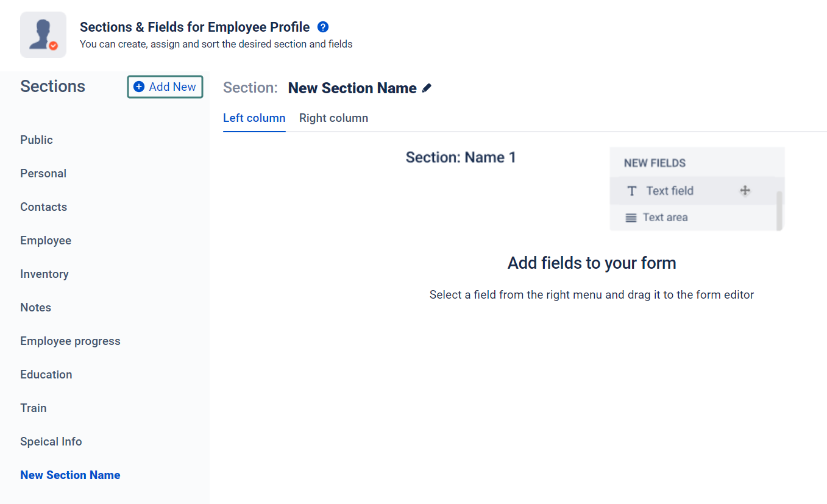The image size is (827, 504).
Task: Open the Personal section
Action: click(43, 173)
